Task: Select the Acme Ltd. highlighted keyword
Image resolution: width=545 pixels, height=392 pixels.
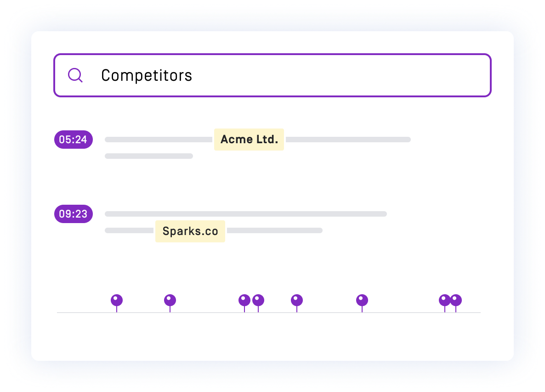Action: [x=249, y=140]
